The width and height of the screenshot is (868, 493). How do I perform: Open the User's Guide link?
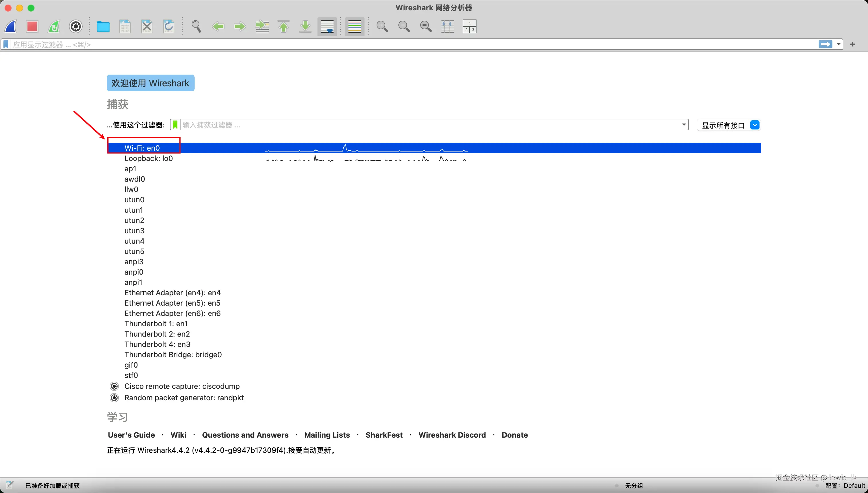(131, 435)
